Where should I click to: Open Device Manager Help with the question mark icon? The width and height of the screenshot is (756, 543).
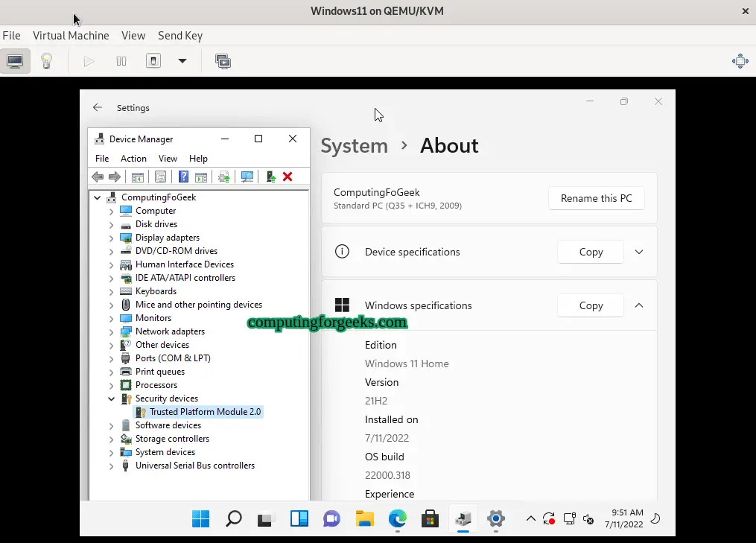(x=182, y=177)
